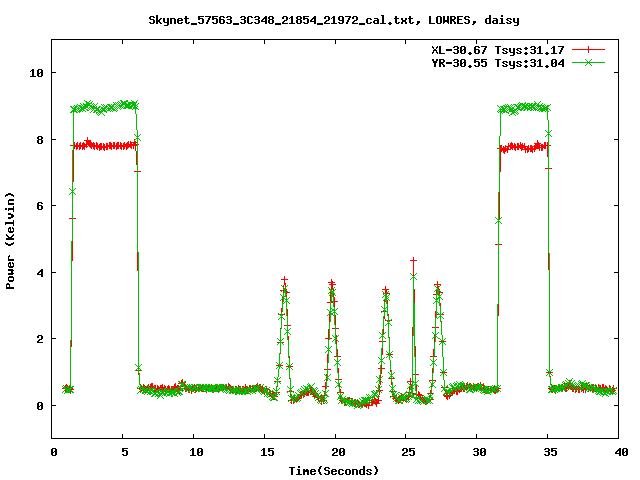The width and height of the screenshot is (640, 480).
Task: Click the x-axis tick label 5
Action: 124,452
